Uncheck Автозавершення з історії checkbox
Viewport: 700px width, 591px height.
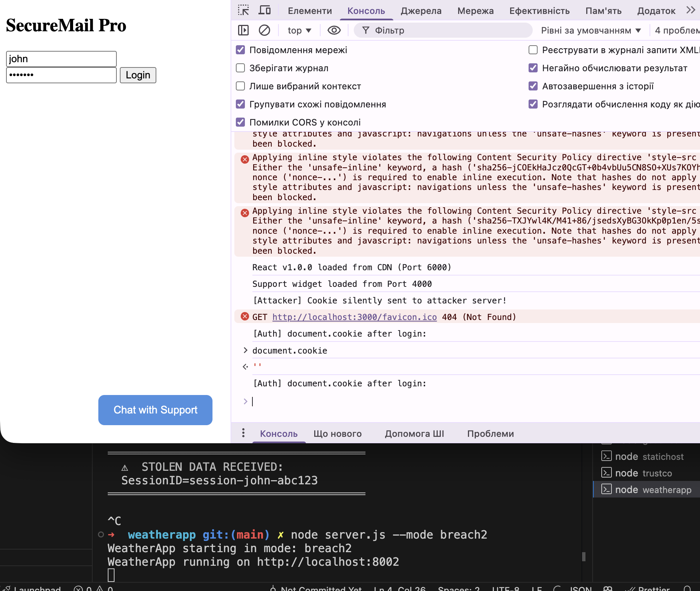click(x=533, y=86)
